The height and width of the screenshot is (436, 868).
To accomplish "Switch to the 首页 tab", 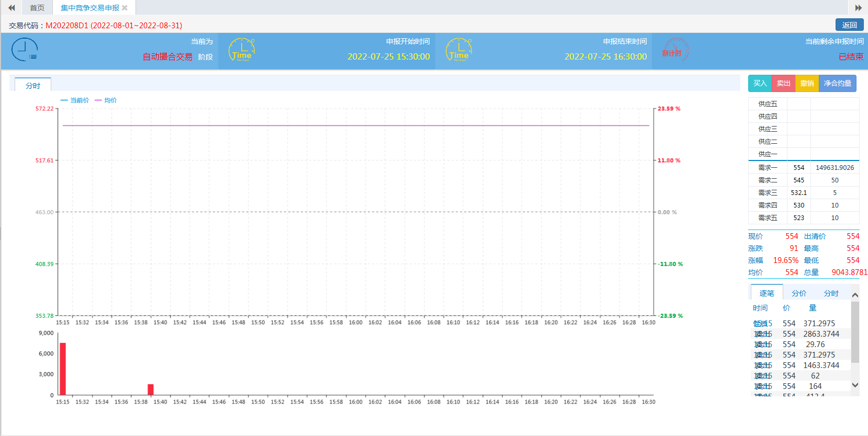I will pyautogui.click(x=37, y=8).
